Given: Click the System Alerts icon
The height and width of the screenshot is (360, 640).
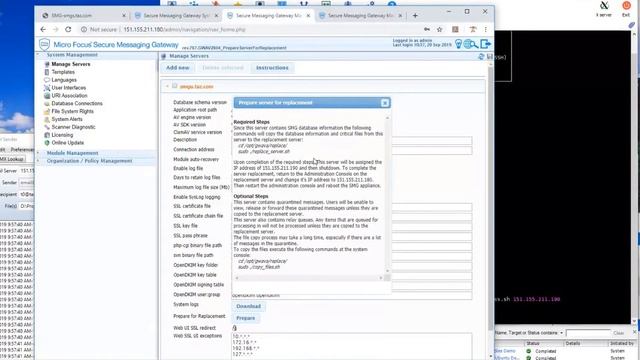Looking at the screenshot, I should 47,119.
